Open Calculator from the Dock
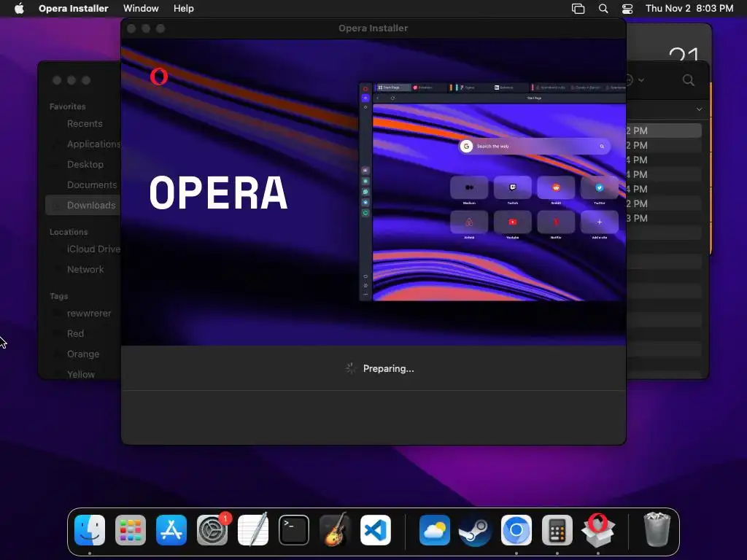The image size is (747, 560). click(x=557, y=530)
